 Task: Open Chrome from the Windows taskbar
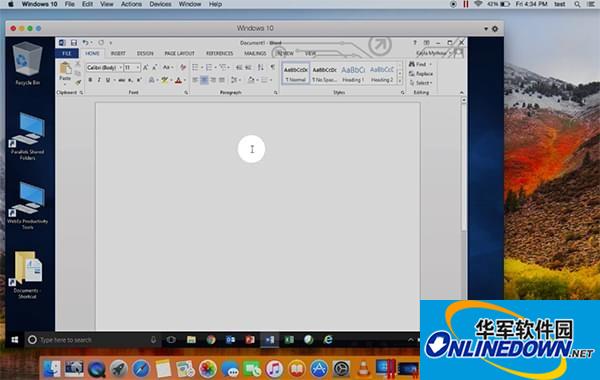pos(211,340)
